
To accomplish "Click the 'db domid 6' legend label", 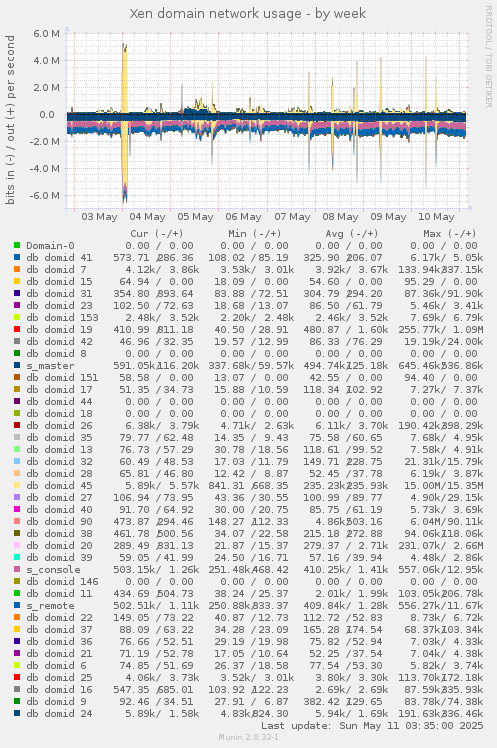I will pos(56,665).
